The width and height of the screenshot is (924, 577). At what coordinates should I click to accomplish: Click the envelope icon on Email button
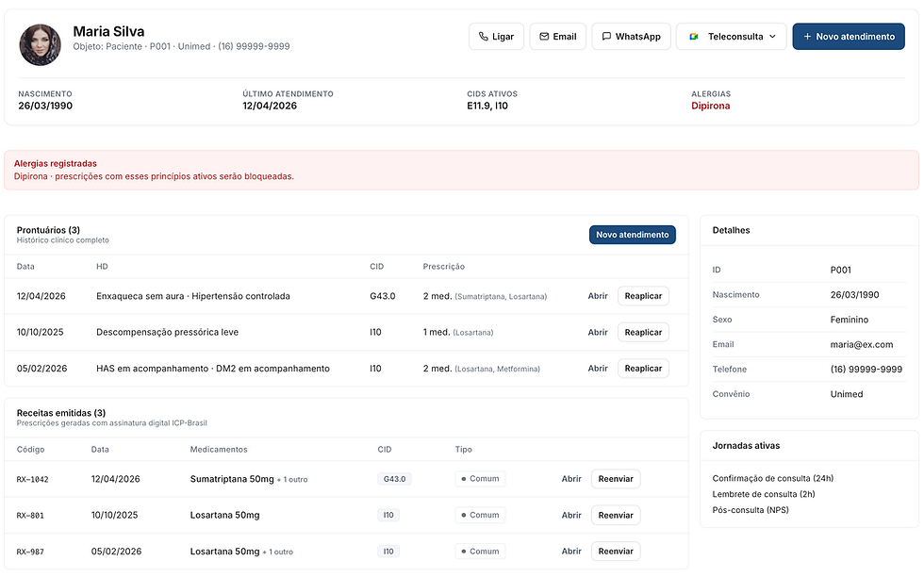coord(544,37)
